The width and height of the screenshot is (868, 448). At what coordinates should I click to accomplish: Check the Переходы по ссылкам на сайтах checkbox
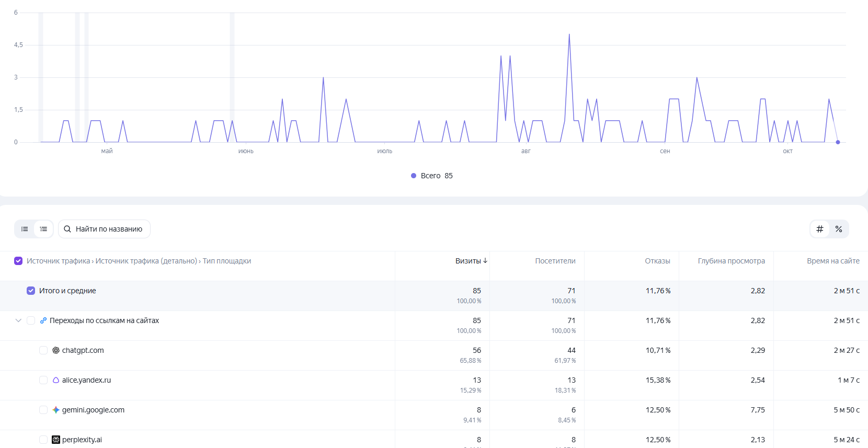[x=31, y=320]
